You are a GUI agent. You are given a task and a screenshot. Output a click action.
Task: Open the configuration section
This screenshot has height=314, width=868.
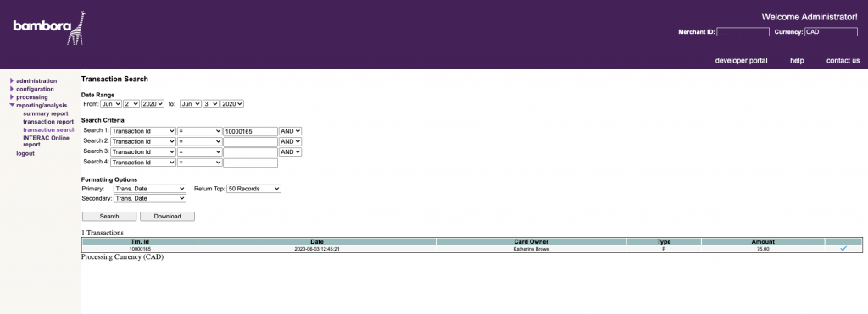(35, 89)
